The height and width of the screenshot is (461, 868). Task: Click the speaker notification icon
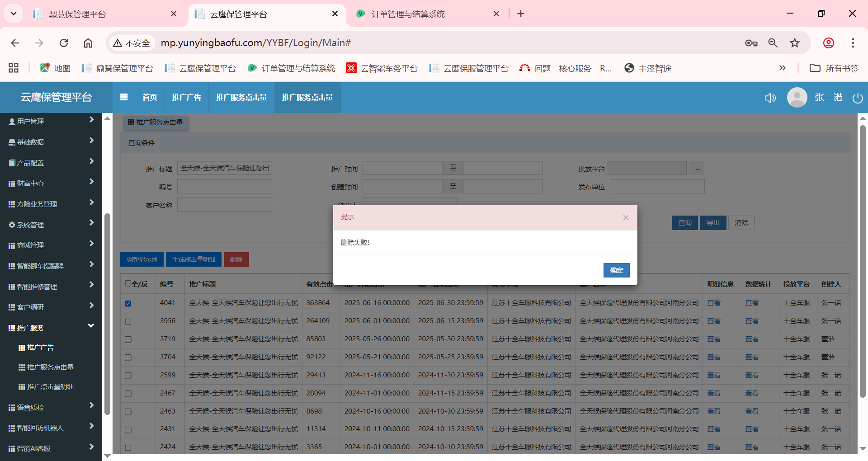click(770, 98)
